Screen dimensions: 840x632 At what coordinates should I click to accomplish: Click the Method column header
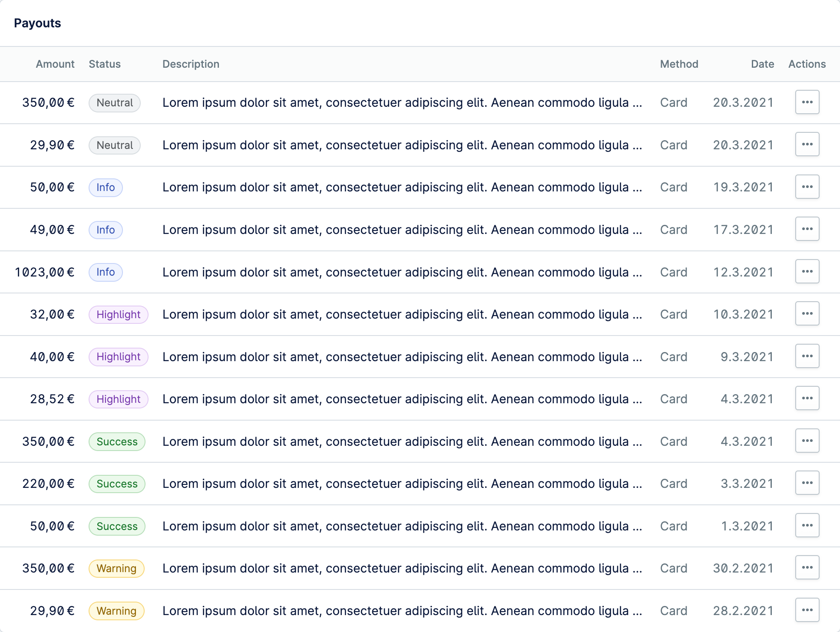tap(679, 64)
